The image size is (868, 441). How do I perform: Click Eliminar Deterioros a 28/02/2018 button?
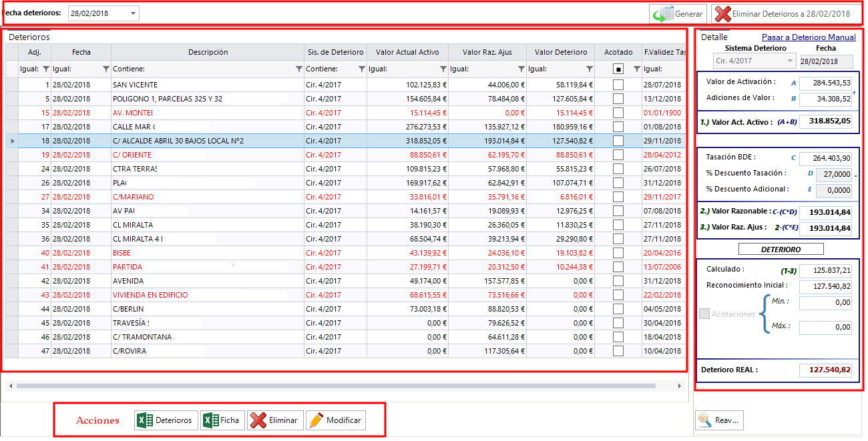pos(786,13)
